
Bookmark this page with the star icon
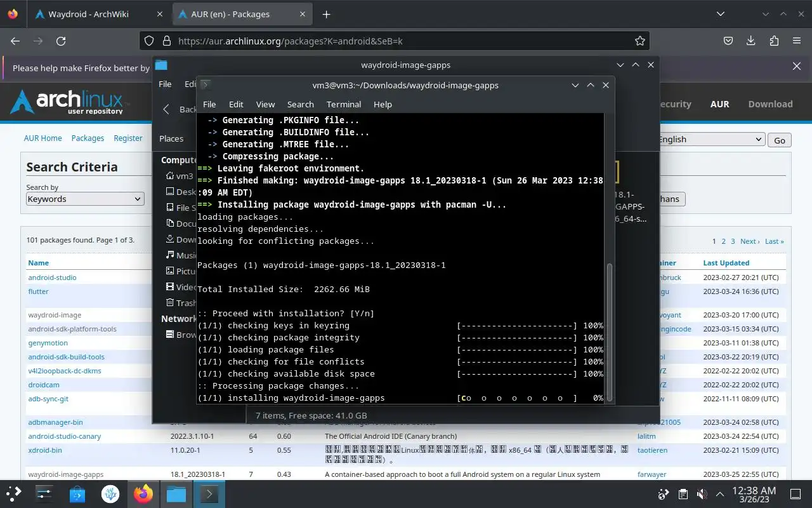coord(640,41)
